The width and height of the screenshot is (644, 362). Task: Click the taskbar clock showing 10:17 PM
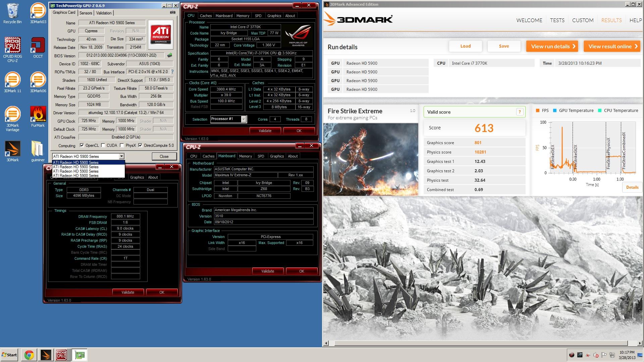[627, 355]
